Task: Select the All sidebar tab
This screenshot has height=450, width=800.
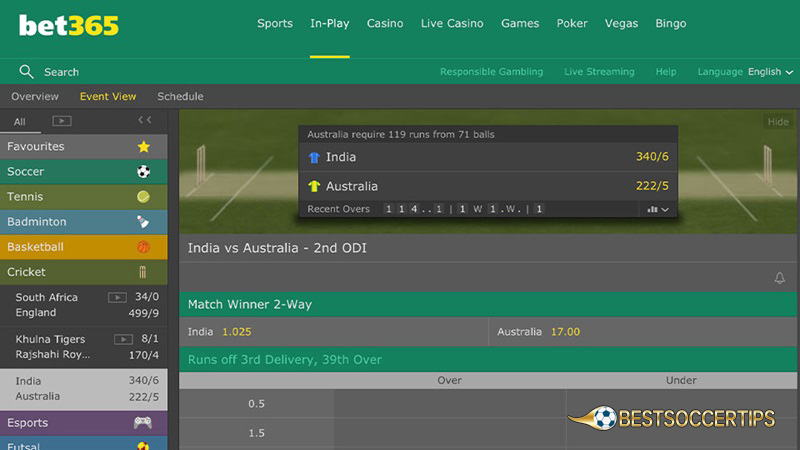Action: 20,121
